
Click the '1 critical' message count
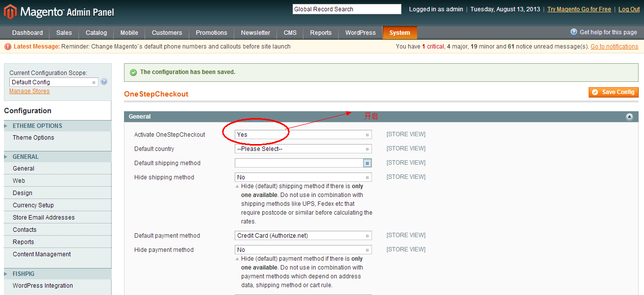pyautogui.click(x=433, y=47)
